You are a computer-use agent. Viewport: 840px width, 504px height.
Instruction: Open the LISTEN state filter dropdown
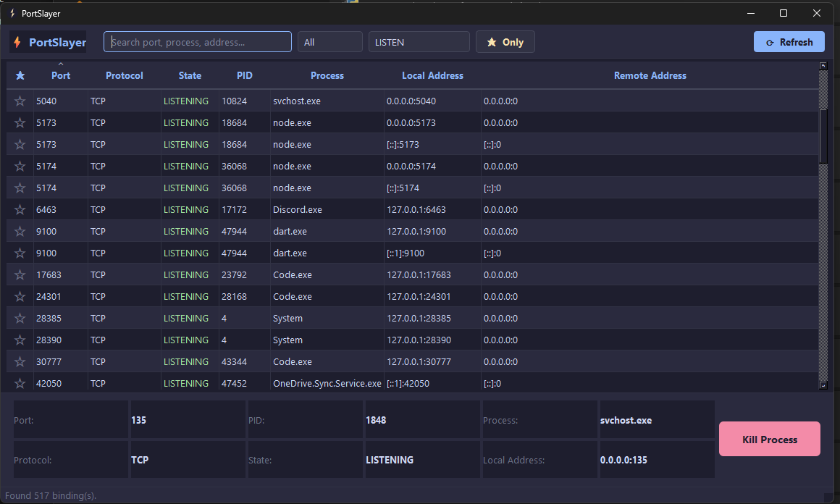point(419,42)
